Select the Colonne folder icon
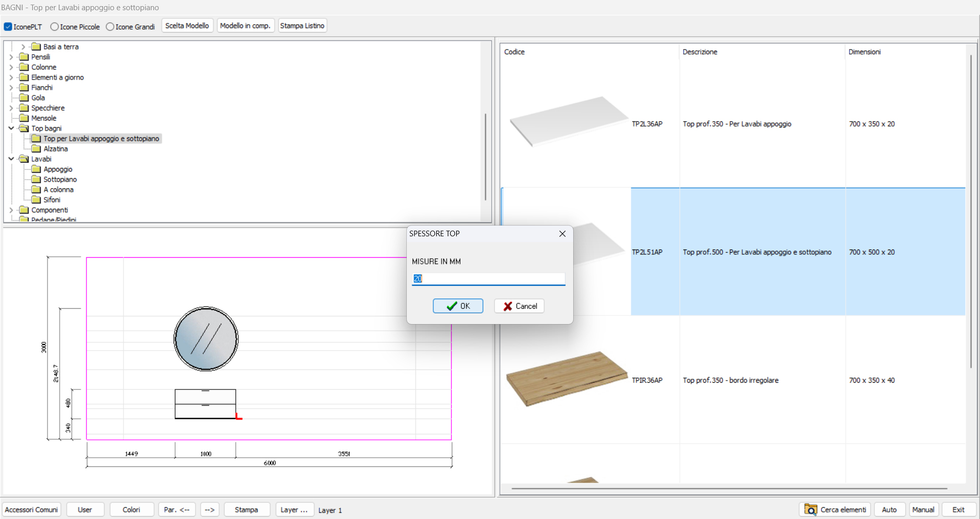The width and height of the screenshot is (980, 519). [x=24, y=67]
